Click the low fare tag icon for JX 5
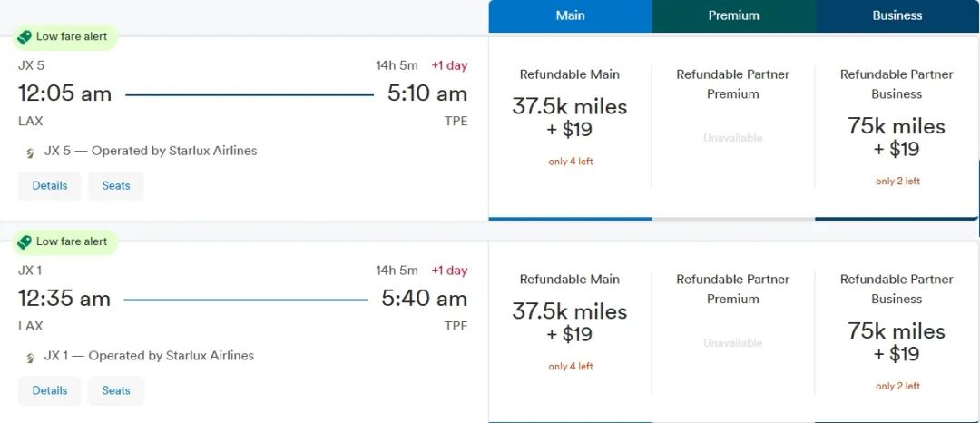This screenshot has height=423, width=980. point(25,37)
